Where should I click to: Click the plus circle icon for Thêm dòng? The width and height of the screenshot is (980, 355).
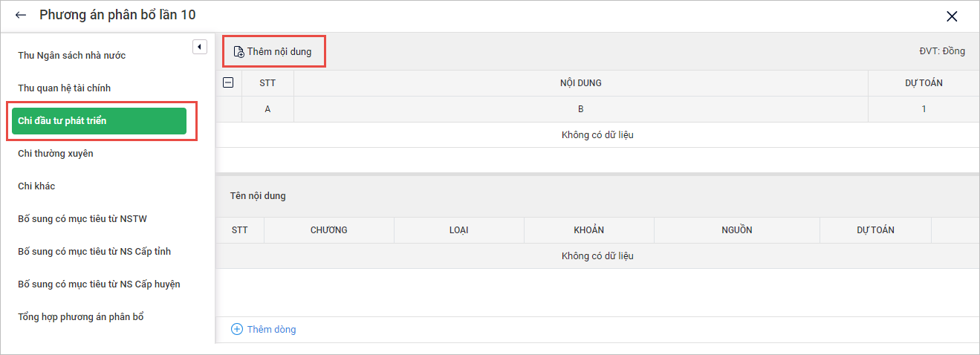[x=237, y=329]
